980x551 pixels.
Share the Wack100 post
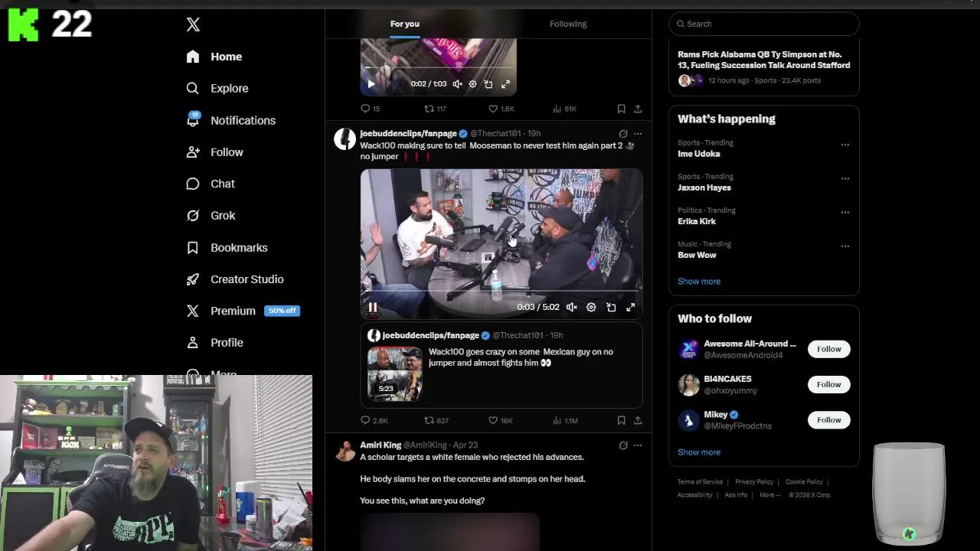[x=638, y=420]
